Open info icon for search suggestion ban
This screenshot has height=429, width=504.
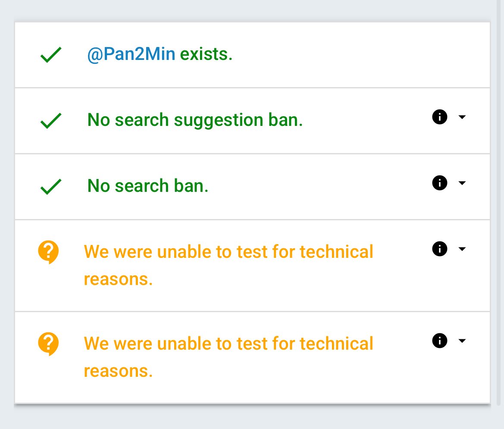click(x=440, y=117)
